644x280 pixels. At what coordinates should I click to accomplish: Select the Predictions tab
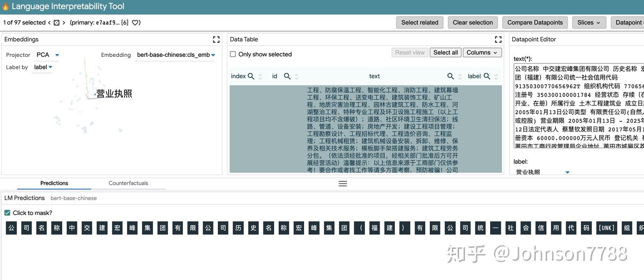pos(54,183)
